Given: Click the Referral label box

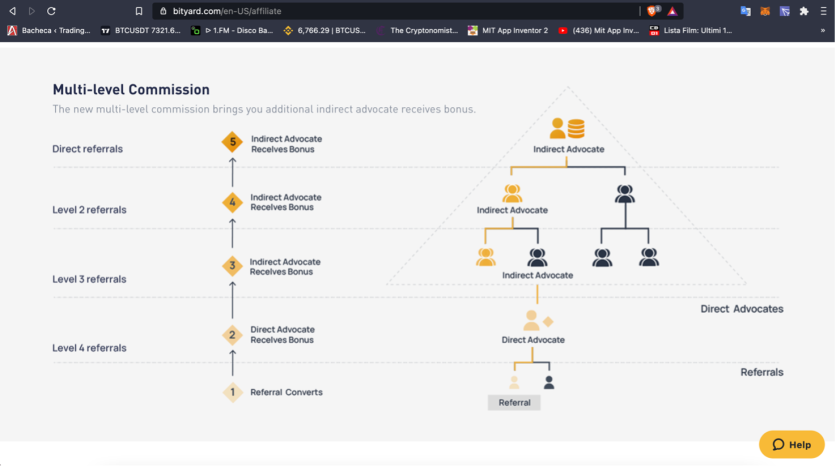Looking at the screenshot, I should (514, 402).
